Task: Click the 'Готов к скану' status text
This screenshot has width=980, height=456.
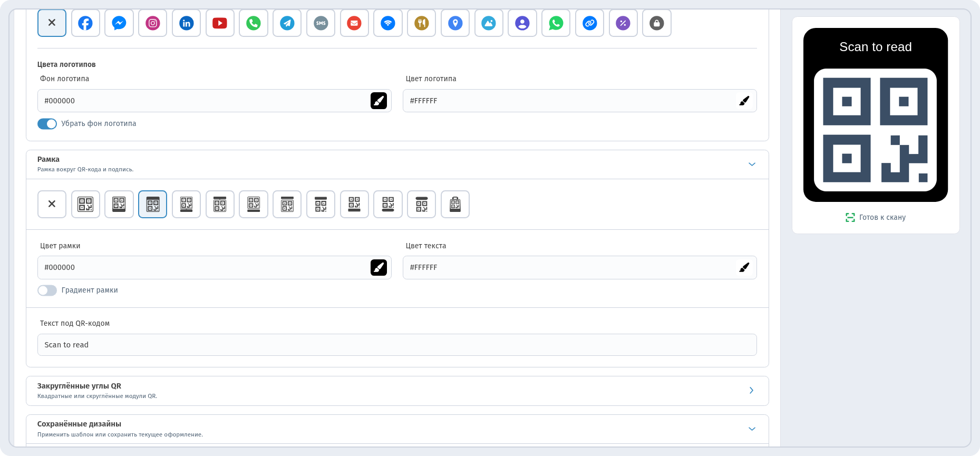Action: (882, 218)
